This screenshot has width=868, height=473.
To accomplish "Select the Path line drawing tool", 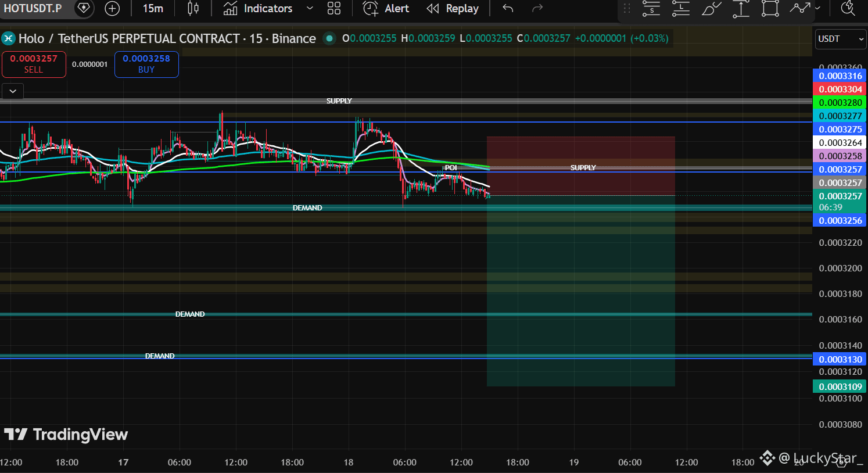I will pos(800,8).
